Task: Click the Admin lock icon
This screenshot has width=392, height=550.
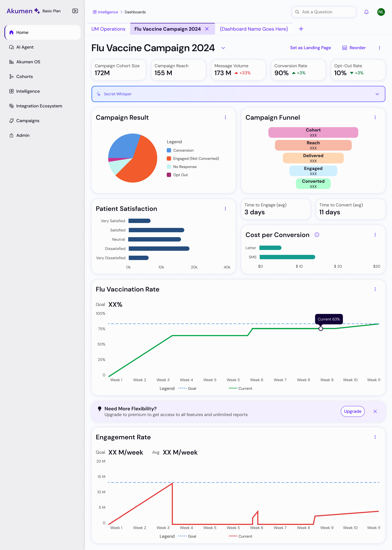Action: point(11,135)
